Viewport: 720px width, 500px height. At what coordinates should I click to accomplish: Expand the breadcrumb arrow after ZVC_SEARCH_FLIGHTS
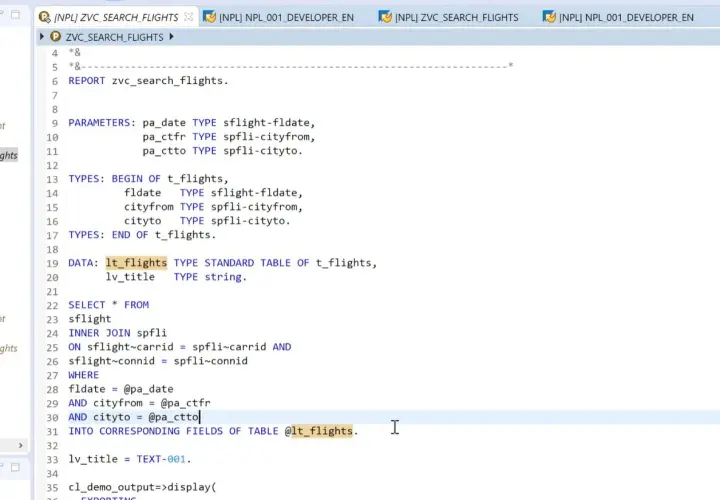click(171, 36)
